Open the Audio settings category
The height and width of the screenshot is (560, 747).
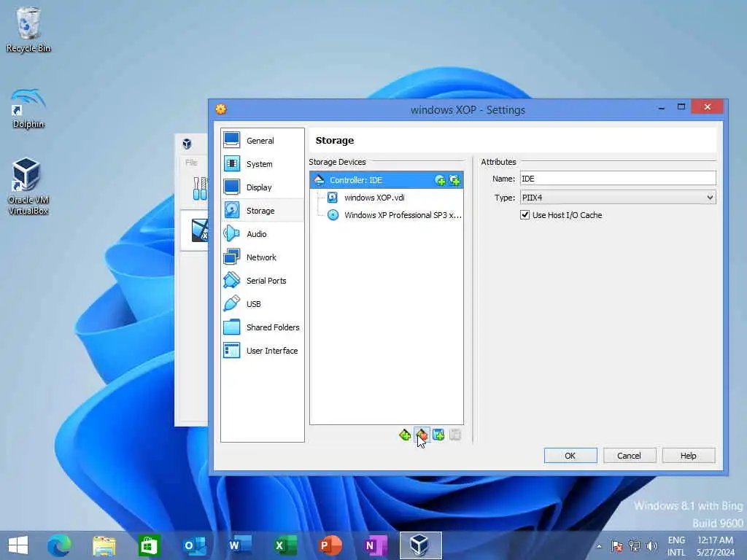click(262, 234)
